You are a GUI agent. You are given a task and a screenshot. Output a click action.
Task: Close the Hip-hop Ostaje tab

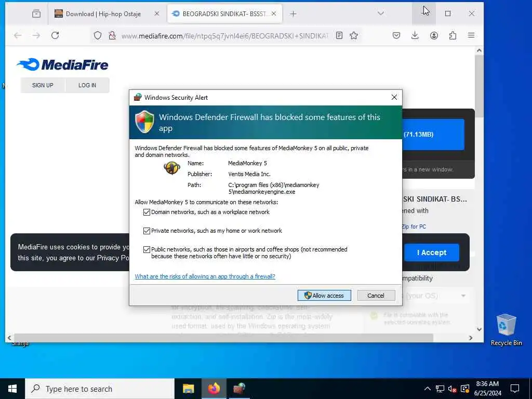coord(157,14)
